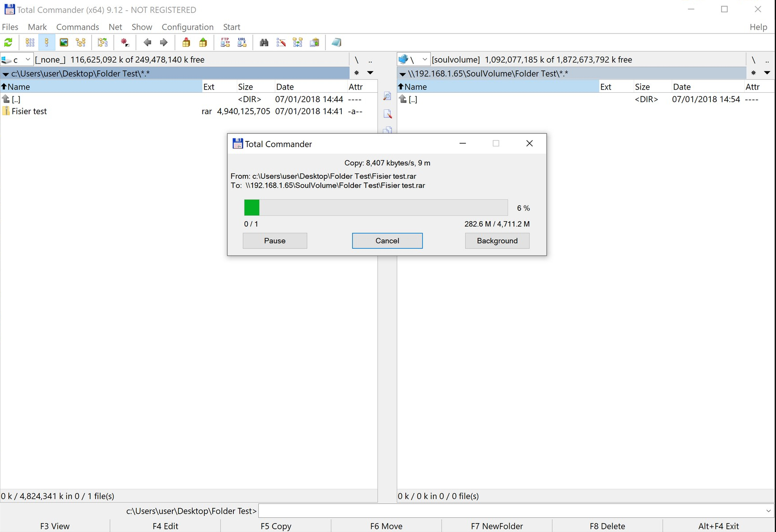The width and height of the screenshot is (776, 532).
Task: Synchronize directories via toolbar icon
Action: point(298,42)
